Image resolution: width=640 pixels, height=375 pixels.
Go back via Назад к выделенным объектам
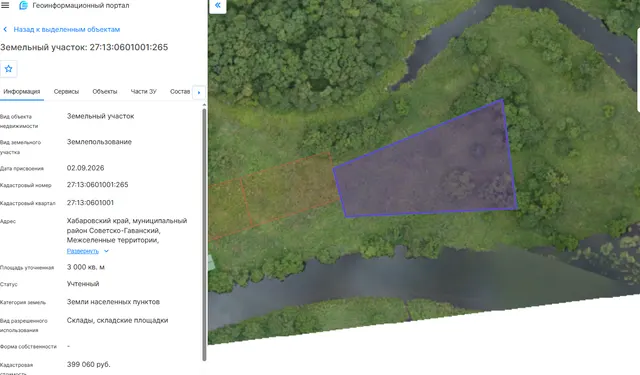point(67,29)
